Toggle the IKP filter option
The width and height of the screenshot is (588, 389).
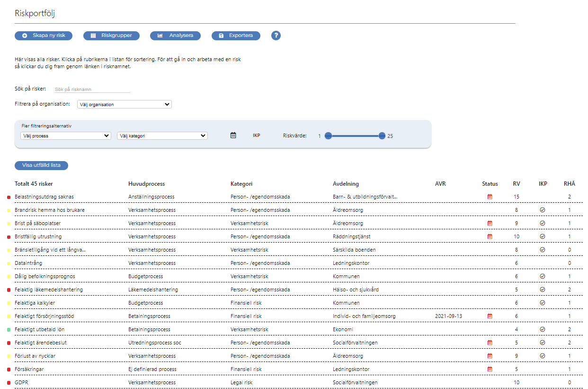tap(256, 136)
